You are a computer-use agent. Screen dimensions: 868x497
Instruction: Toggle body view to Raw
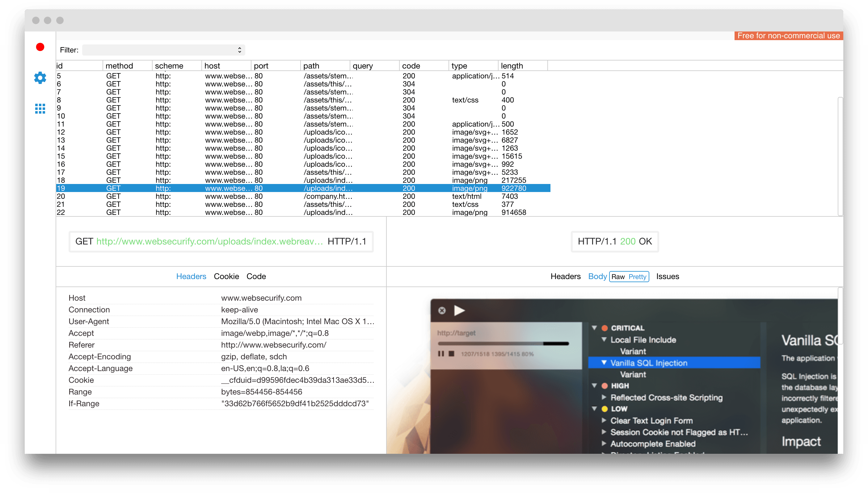pos(618,277)
